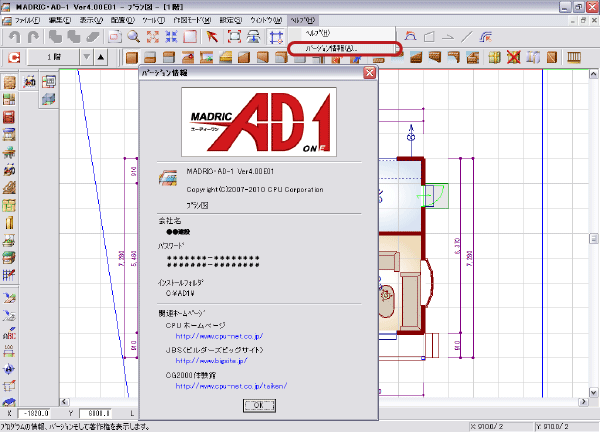This screenshot has height=432, width=600.
Task: Open the ツール(T) menu
Action: point(153,20)
